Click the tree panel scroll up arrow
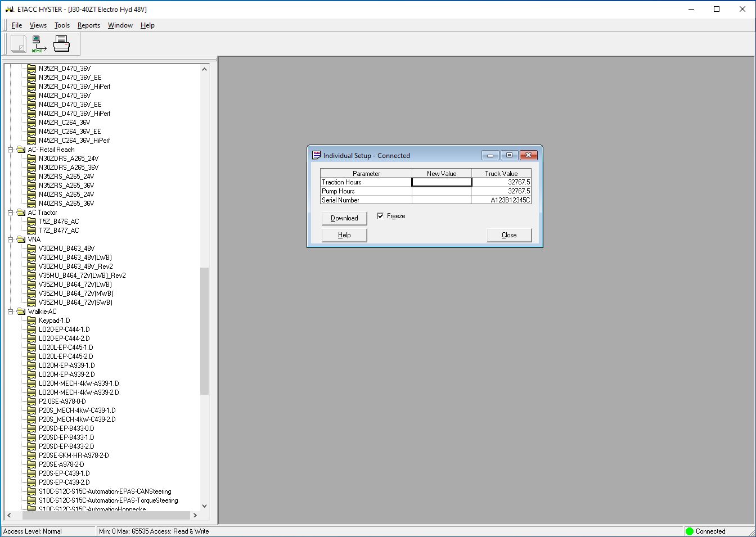Viewport: 756px width, 537px height. click(204, 69)
